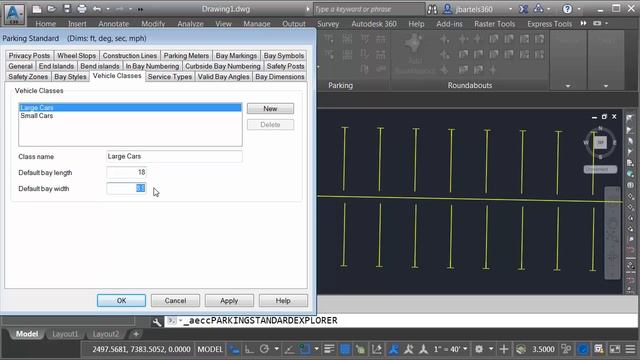Click the New drawing icon in Quick Access toolbar
Image resolution: width=640 pixels, height=360 pixels.
point(37,9)
